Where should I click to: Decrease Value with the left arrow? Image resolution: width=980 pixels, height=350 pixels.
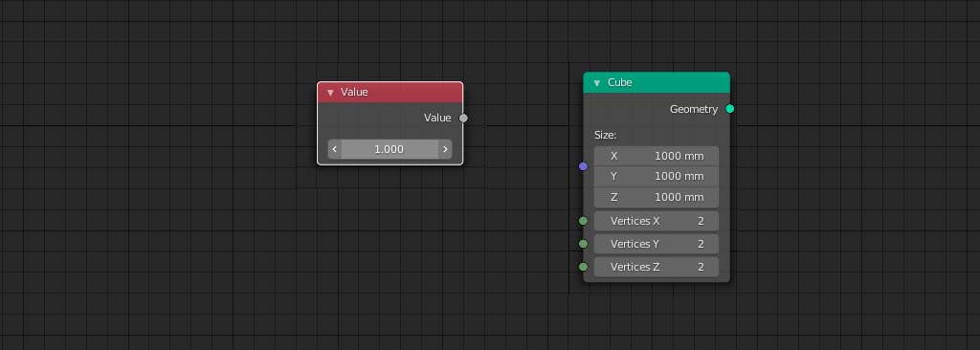point(335,149)
